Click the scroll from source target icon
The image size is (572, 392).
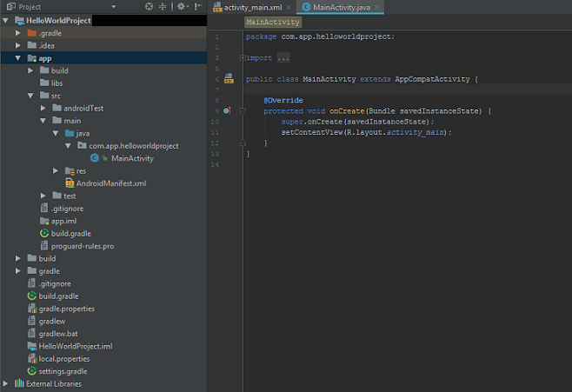tap(150, 6)
